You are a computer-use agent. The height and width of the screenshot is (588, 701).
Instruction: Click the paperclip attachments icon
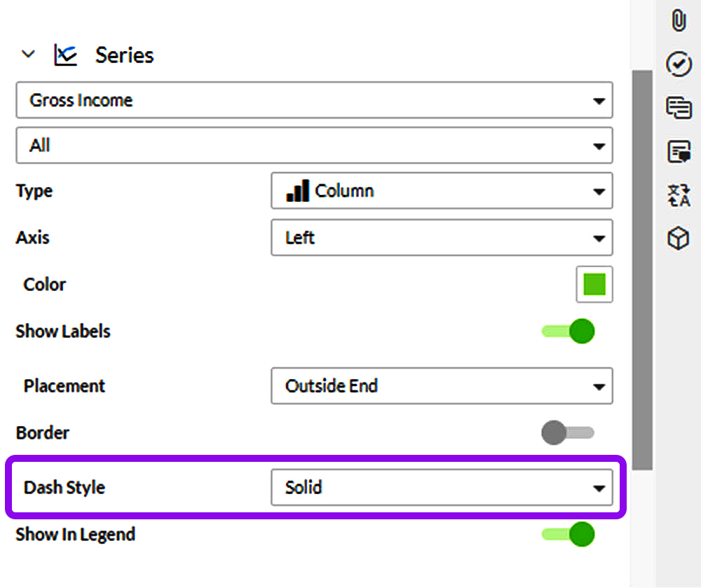(678, 20)
